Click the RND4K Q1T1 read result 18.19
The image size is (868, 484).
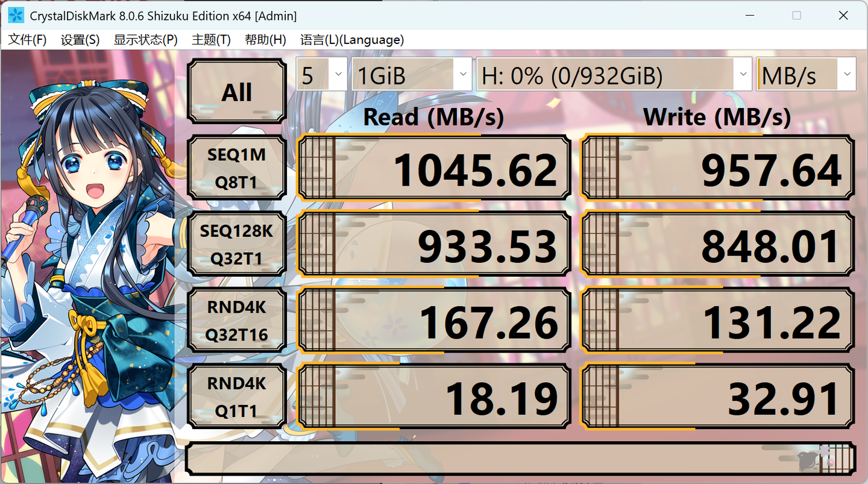(x=434, y=397)
